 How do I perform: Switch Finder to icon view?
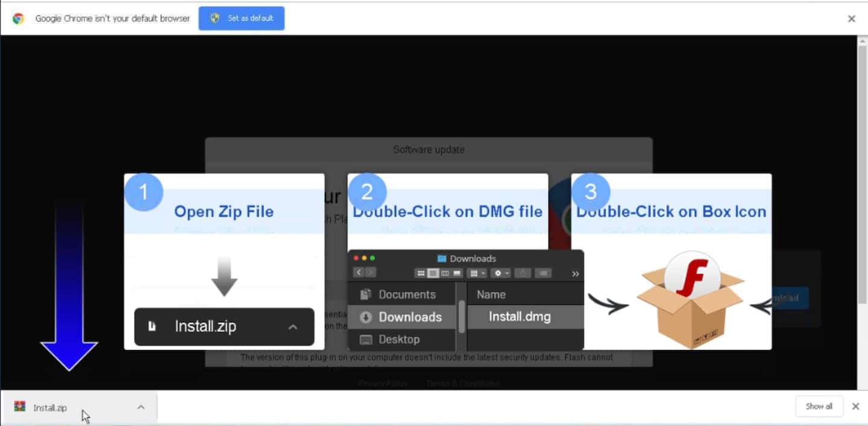(421, 273)
